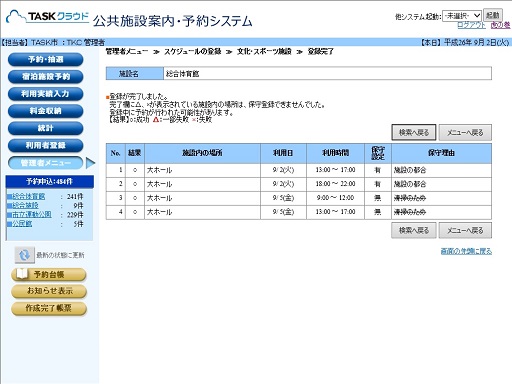This screenshot has height=384, width=512.
Task: Open the 宿泊施設予約 menu
Action: (45, 77)
